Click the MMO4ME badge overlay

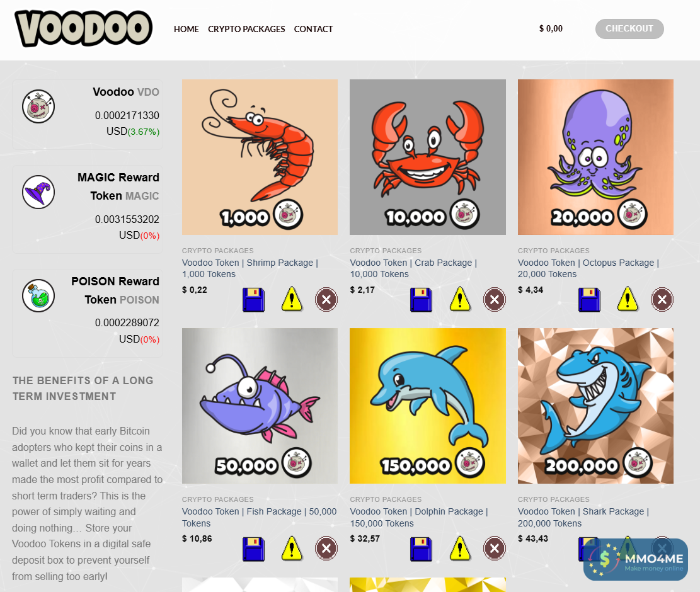635,559
